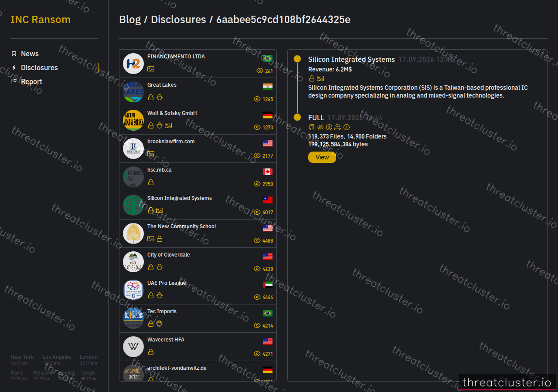The image size is (558, 392).
Task: Go to the Report page
Action: click(x=31, y=81)
